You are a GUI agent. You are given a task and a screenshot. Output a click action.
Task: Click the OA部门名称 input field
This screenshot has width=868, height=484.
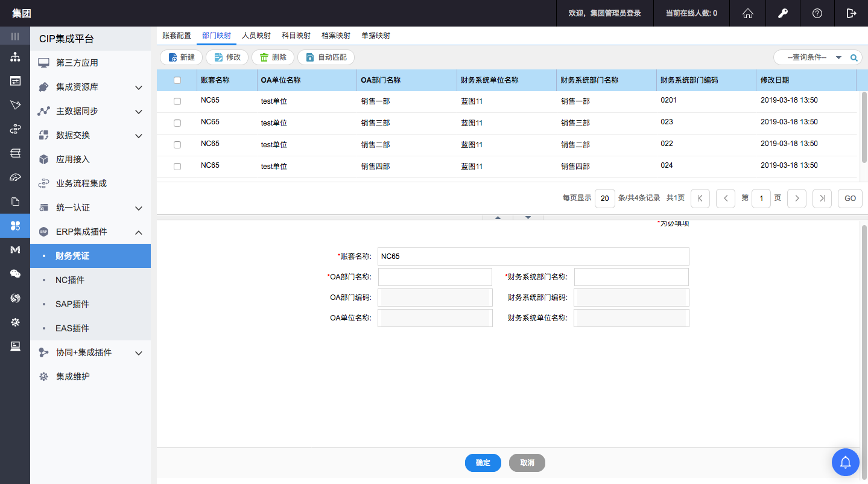tap(435, 277)
